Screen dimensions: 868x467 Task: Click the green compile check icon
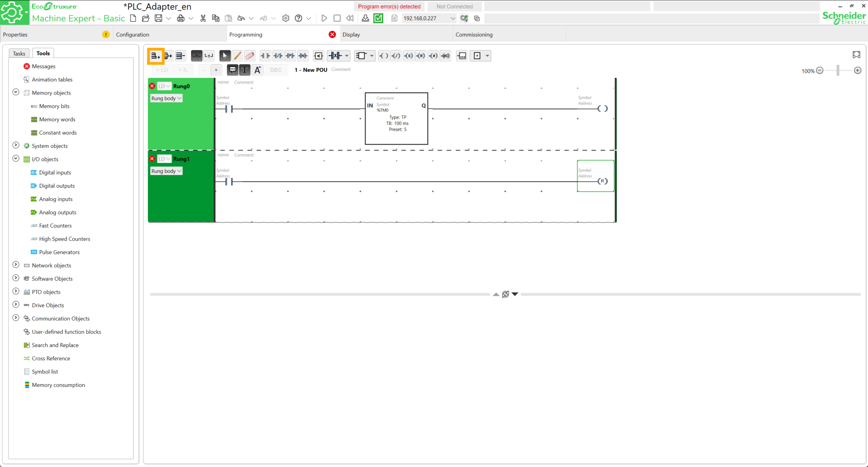[x=378, y=18]
